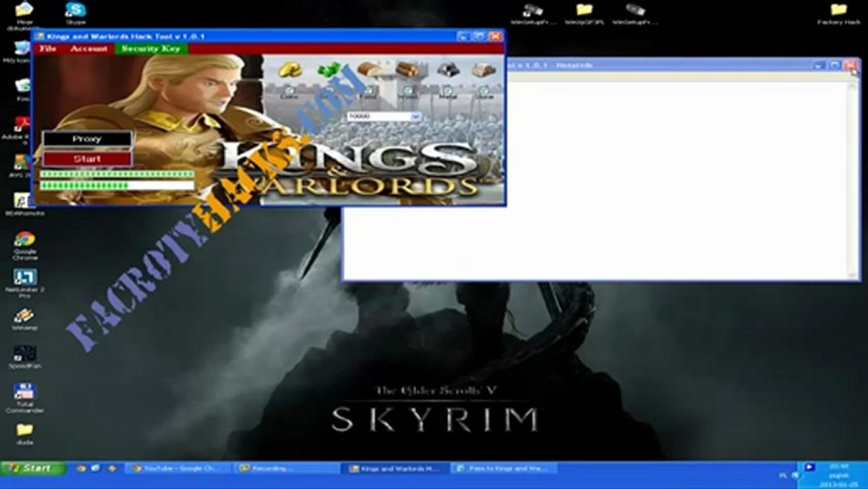Click the partially filled green progress bar
868x489 pixels.
(x=117, y=185)
